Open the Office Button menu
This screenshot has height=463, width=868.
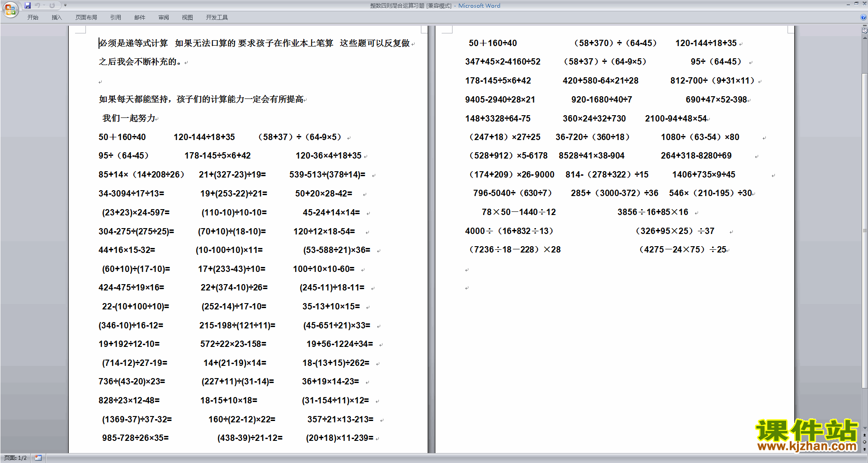click(10, 9)
